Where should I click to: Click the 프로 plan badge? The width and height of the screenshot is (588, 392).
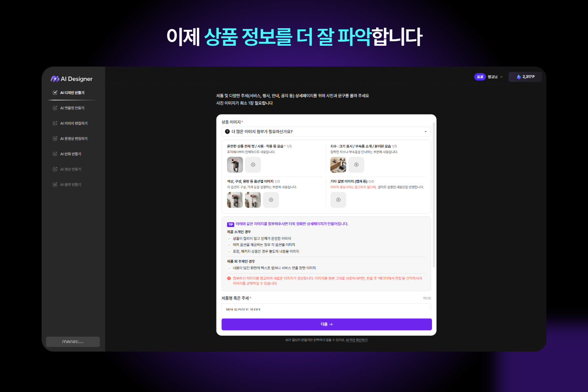tap(480, 77)
